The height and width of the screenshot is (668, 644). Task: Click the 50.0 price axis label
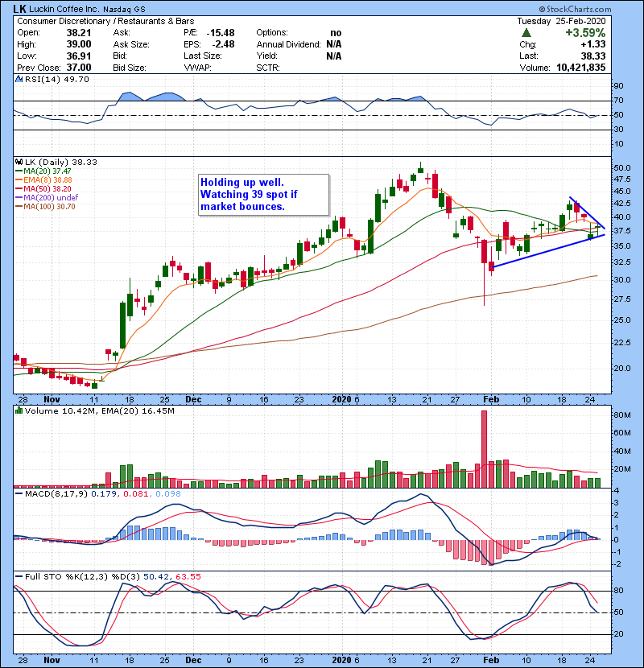[622, 168]
